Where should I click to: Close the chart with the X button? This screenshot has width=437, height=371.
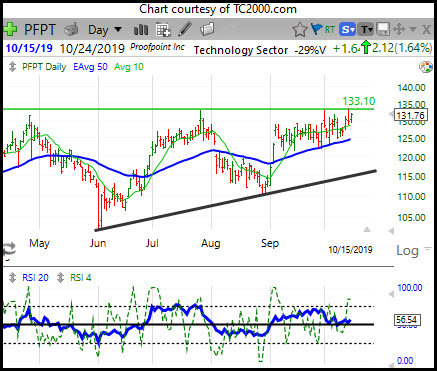point(426,30)
